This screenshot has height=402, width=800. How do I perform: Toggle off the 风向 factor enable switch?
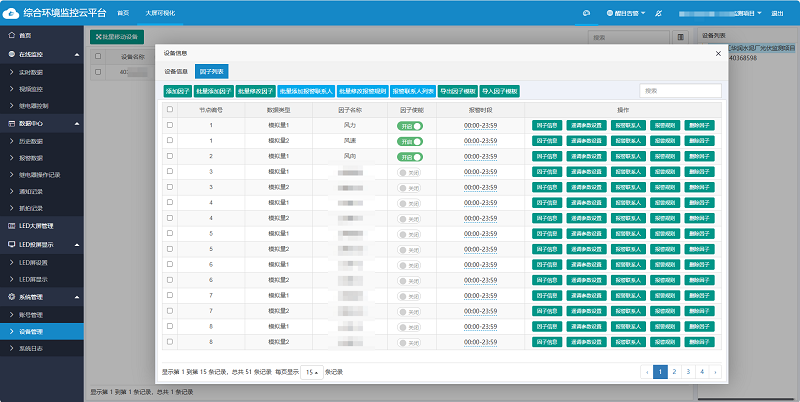pos(411,156)
